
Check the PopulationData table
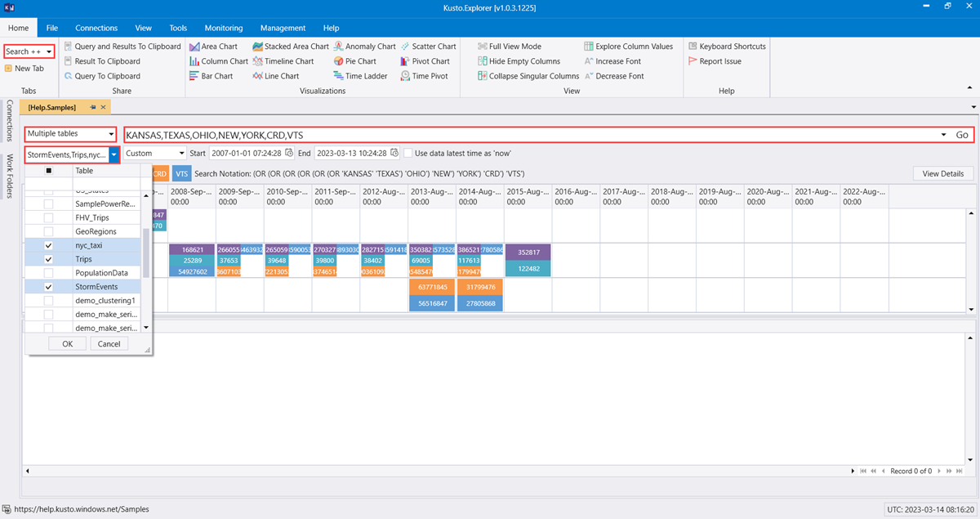click(47, 273)
